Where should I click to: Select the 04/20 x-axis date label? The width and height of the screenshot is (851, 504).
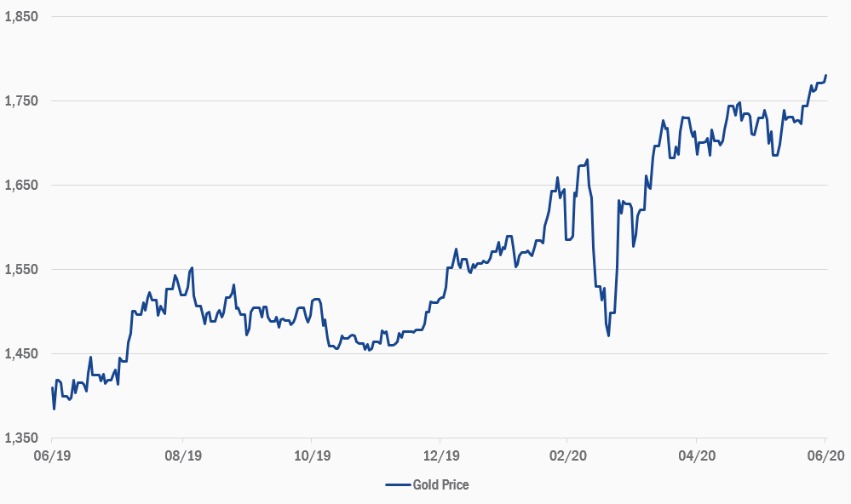point(697,456)
